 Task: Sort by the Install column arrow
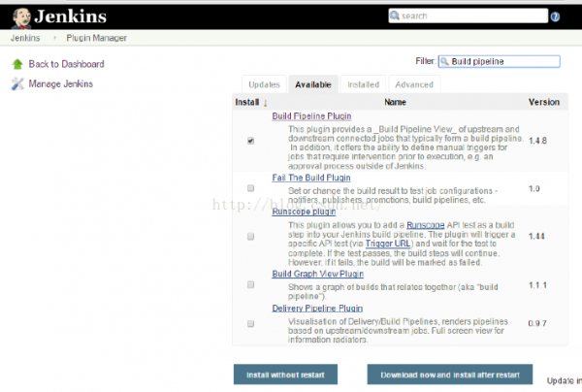(x=265, y=103)
